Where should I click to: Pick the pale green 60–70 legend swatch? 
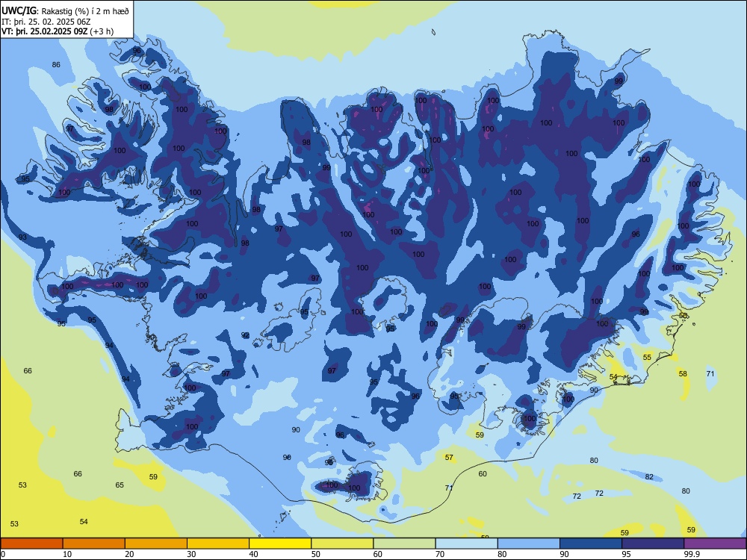tap(404, 544)
